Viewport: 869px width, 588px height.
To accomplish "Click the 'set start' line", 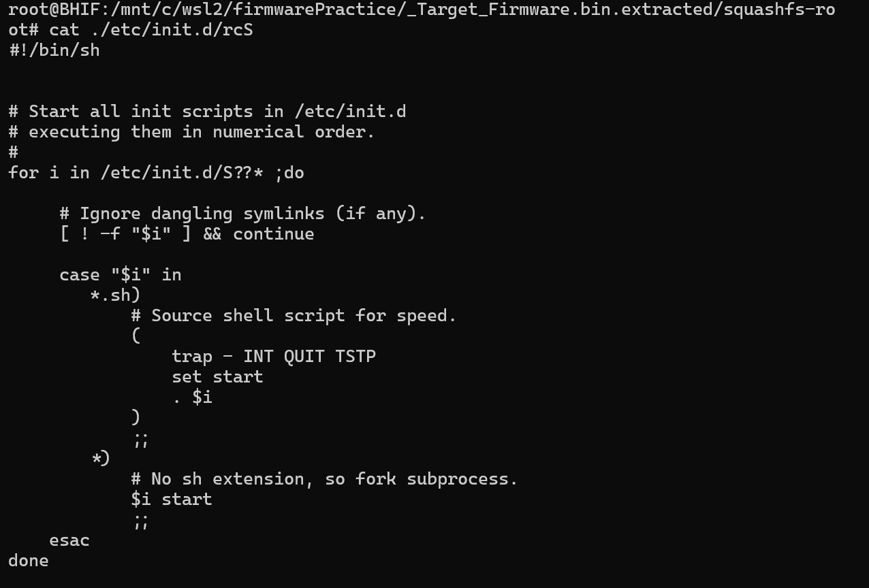I will (x=217, y=377).
